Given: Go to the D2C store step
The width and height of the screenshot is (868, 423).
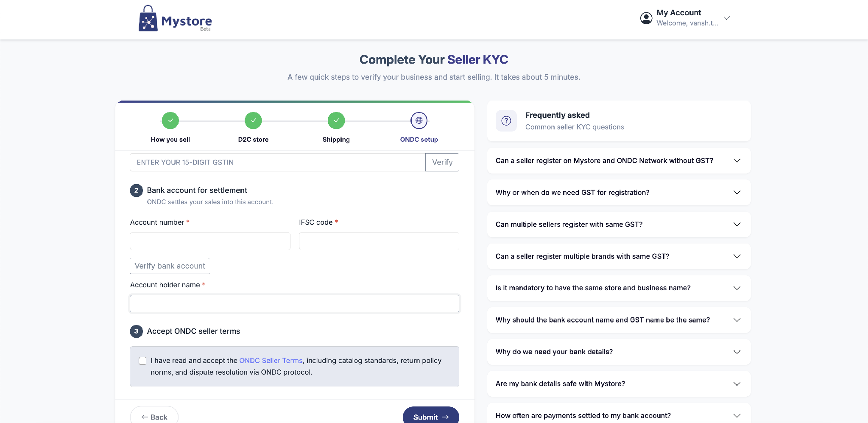Looking at the screenshot, I should 253,140.
